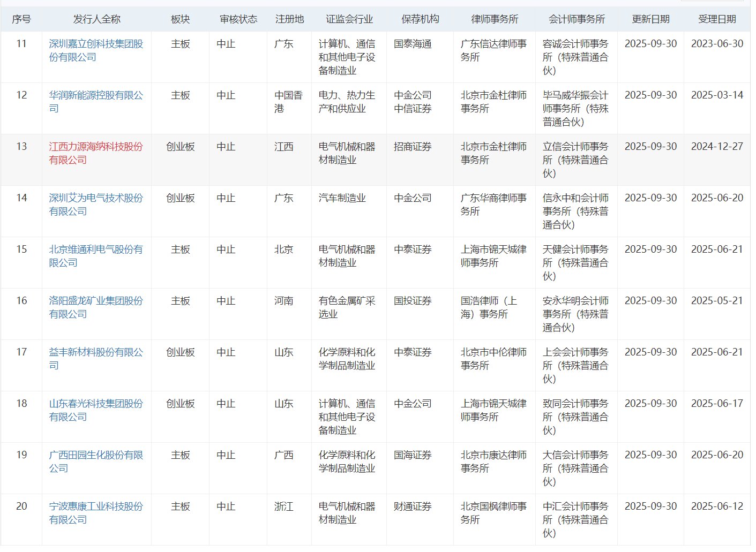Click the acceptance date 2025-06-12

(x=717, y=506)
